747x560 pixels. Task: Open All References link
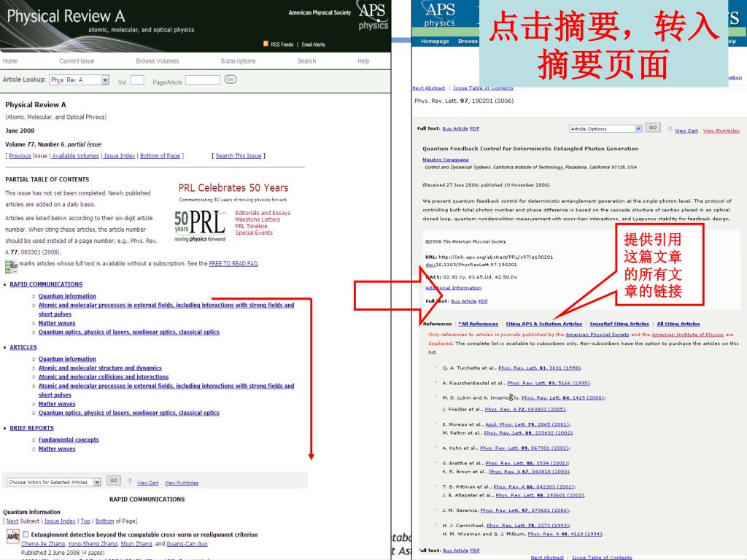tap(479, 324)
